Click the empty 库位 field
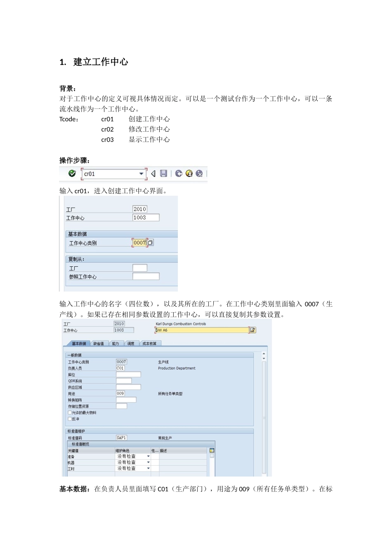Screen dimensions: 392x555 128,375
